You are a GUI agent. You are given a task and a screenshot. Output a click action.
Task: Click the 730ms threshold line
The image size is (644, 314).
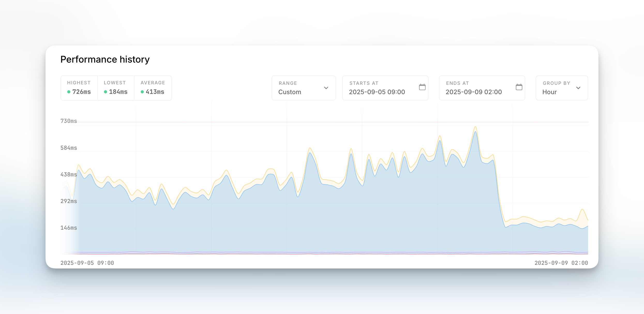(310, 122)
